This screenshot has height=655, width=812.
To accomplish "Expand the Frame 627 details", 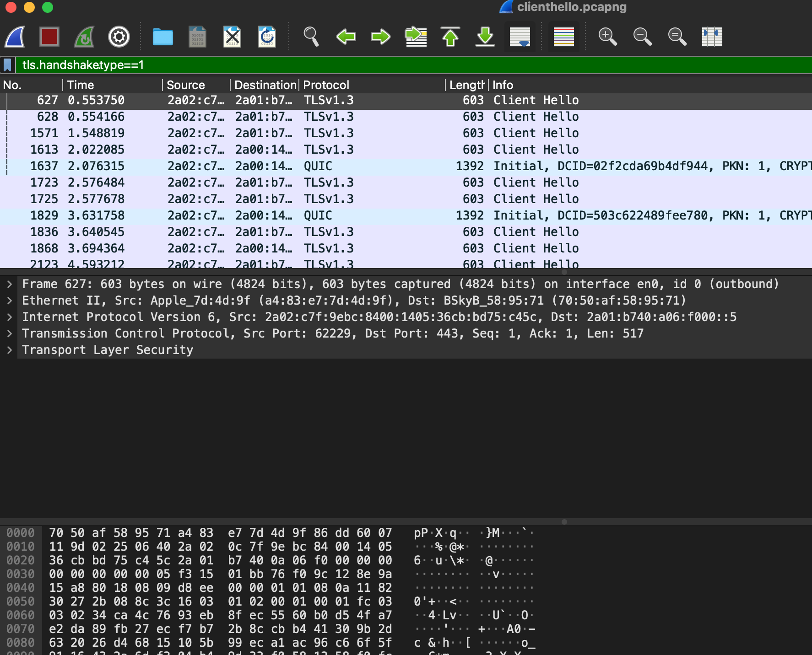I will click(9, 284).
